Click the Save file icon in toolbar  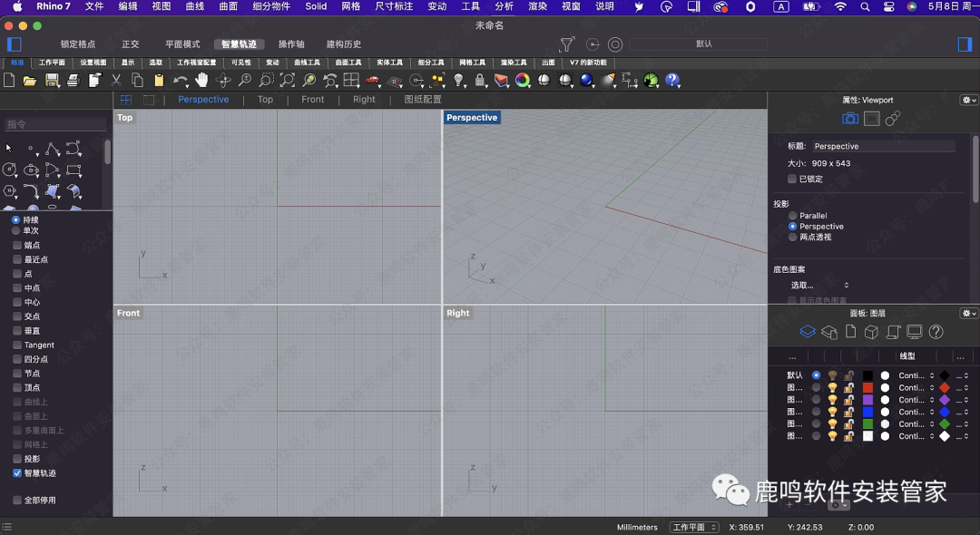pyautogui.click(x=53, y=81)
